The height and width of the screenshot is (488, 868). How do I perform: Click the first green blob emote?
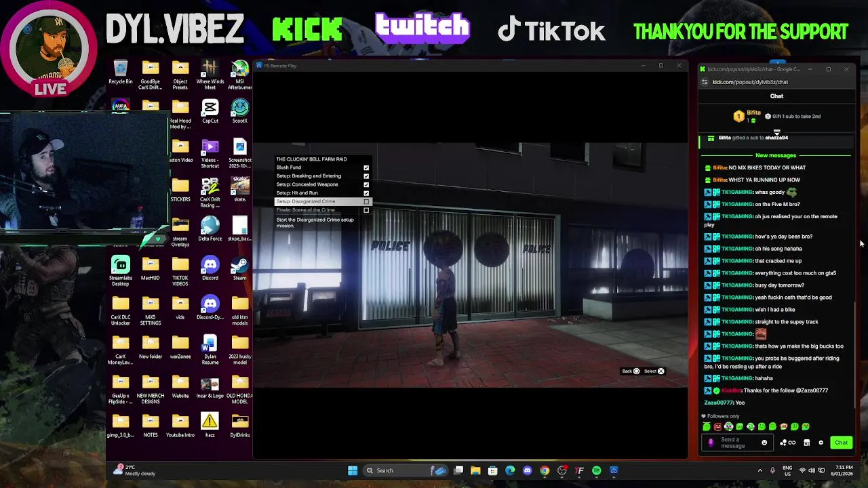tap(707, 427)
